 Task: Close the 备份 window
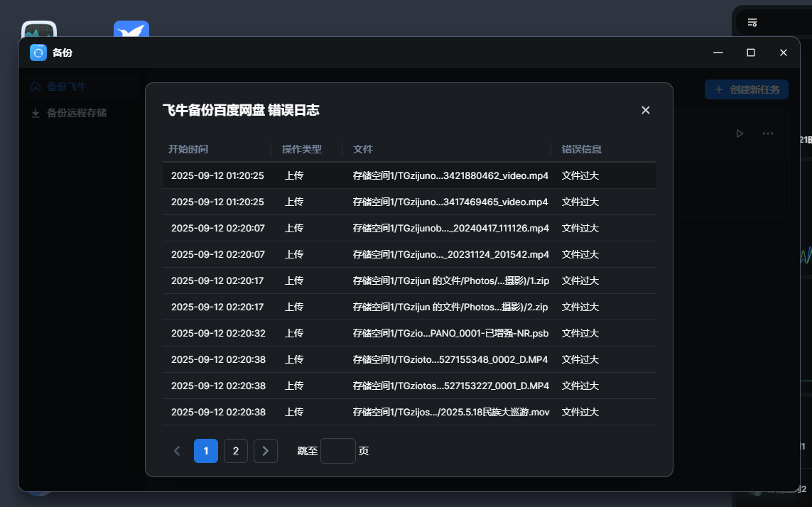pos(783,53)
